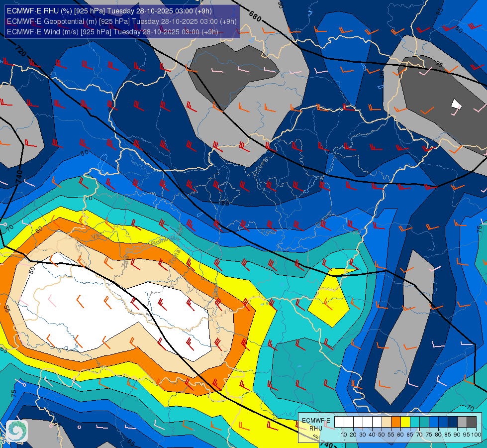The width and height of the screenshot is (487, 448).
Task: Select the bright blue 75-80 legend swatch
Action: 434,422
